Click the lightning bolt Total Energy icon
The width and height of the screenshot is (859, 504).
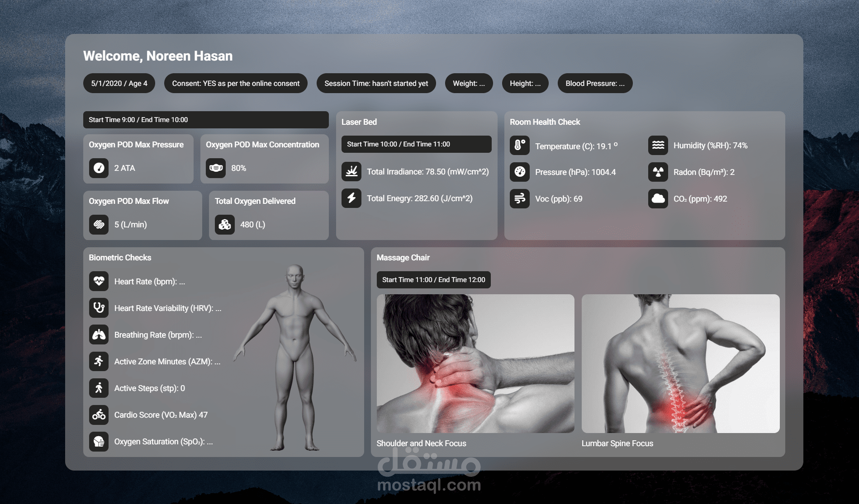[351, 198]
